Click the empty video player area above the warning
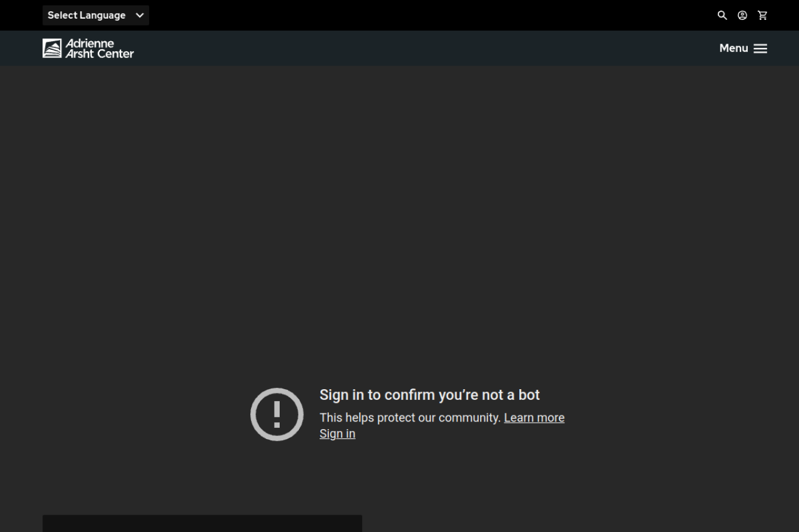The width and height of the screenshot is (799, 532). click(399, 218)
